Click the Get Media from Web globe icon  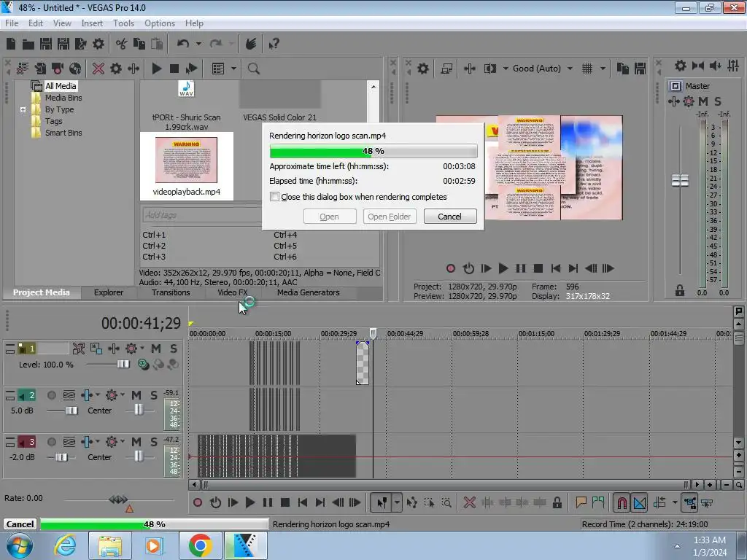coord(75,69)
